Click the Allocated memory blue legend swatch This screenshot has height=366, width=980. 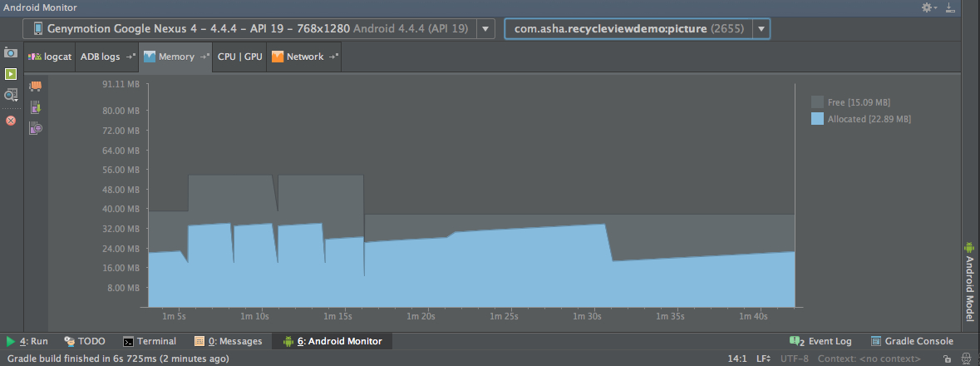click(817, 119)
